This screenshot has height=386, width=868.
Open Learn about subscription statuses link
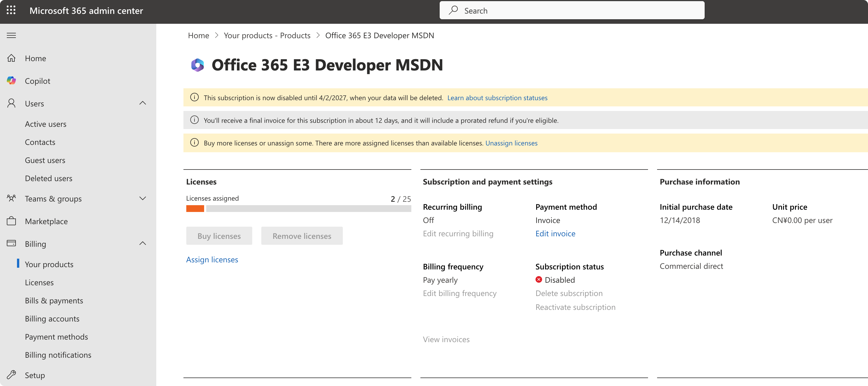497,98
